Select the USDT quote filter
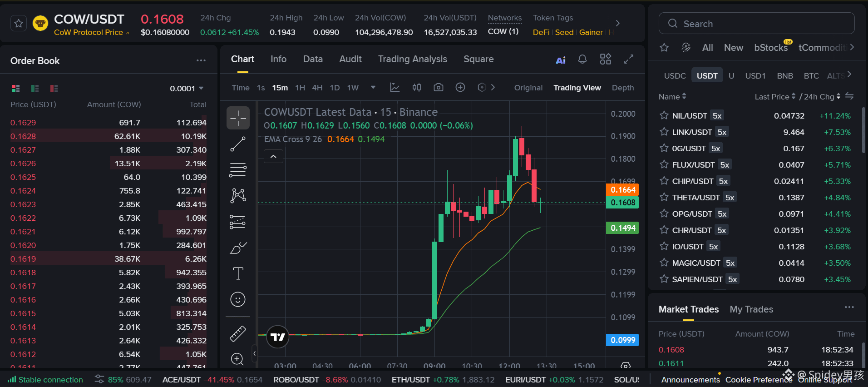This screenshot has width=868, height=387. 707,76
